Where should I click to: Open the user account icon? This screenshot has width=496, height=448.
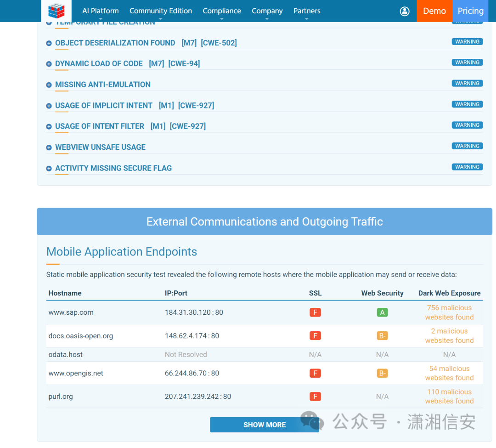click(405, 11)
